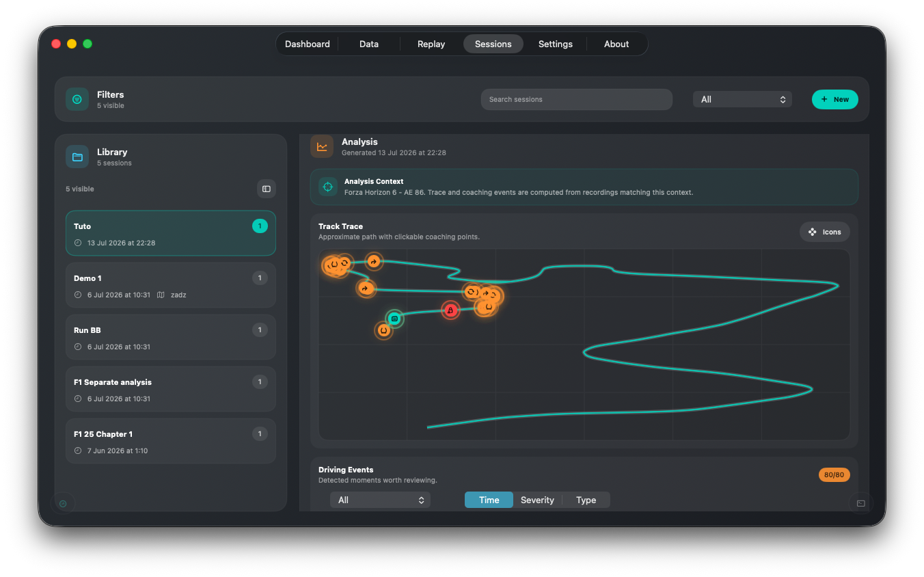The height and width of the screenshot is (577, 924).
Task: Click the green status check icon at bottom left
Action: tap(63, 504)
